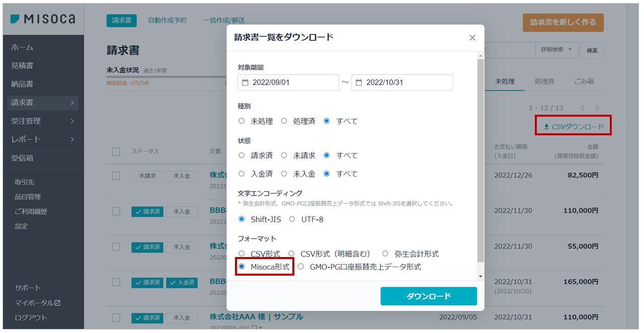Choose Shift-JIS encoding
The image size is (644, 333).
click(x=242, y=219)
